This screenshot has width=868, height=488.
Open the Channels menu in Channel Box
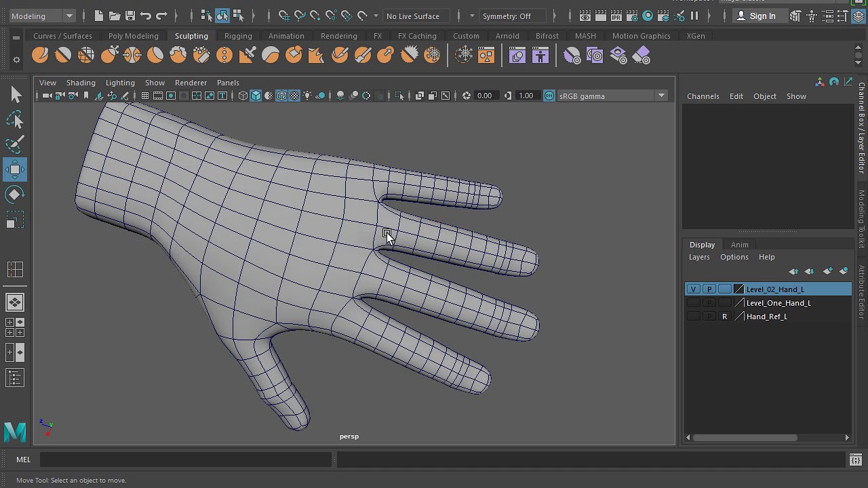[x=703, y=96]
